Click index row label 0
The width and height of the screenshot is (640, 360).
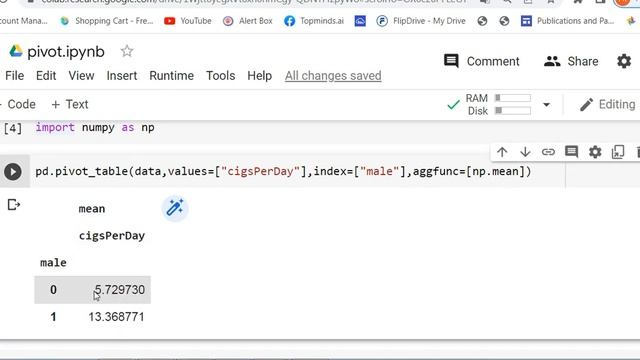click(53, 290)
